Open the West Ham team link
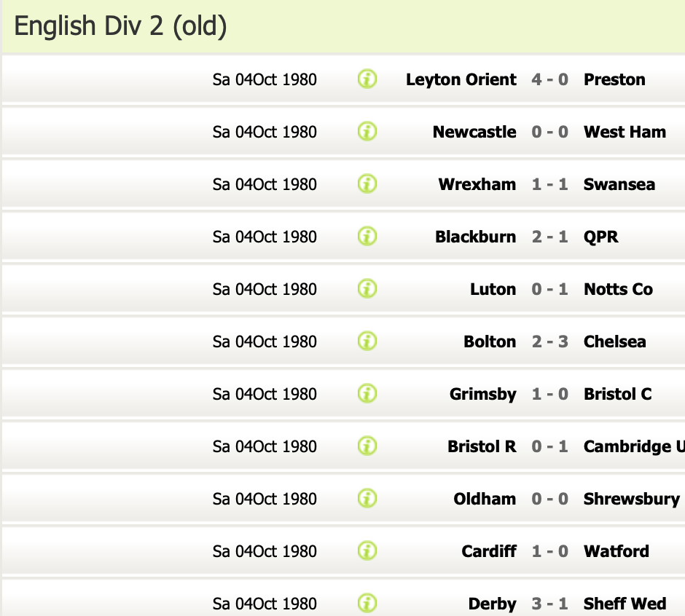 tap(625, 132)
